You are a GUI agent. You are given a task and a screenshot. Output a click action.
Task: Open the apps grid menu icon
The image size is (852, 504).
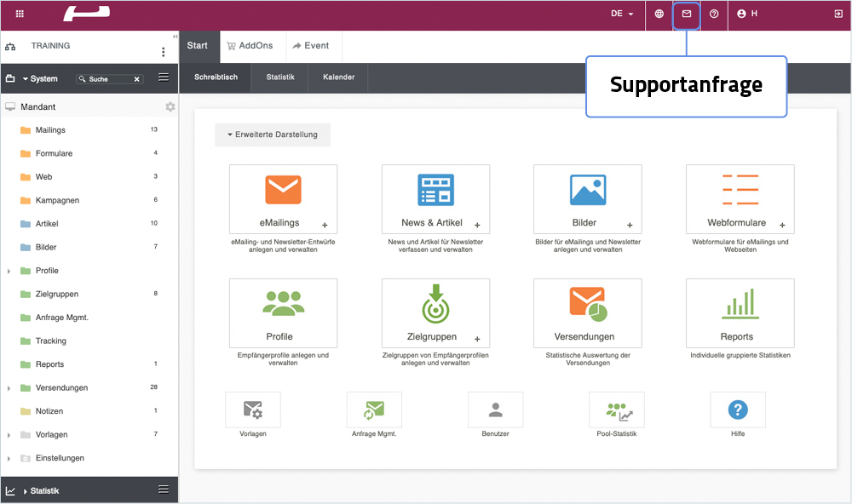(x=20, y=14)
